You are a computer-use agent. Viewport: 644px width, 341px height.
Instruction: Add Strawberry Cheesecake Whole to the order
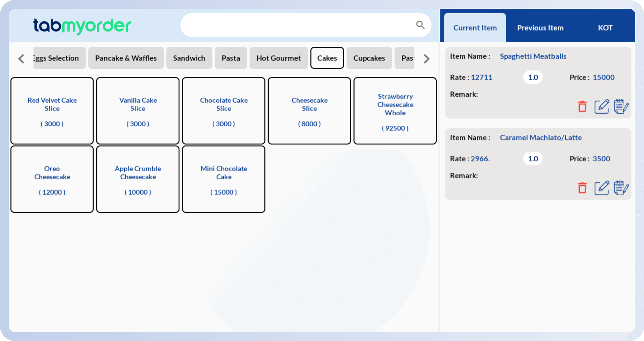point(395,111)
